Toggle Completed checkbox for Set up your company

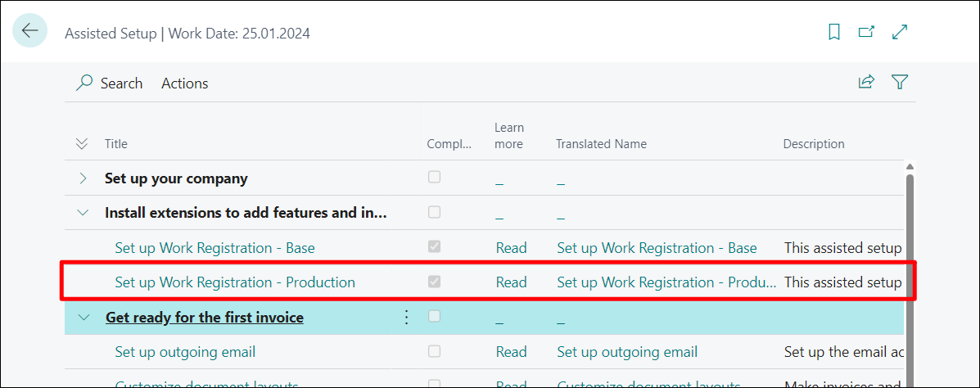coord(434,177)
